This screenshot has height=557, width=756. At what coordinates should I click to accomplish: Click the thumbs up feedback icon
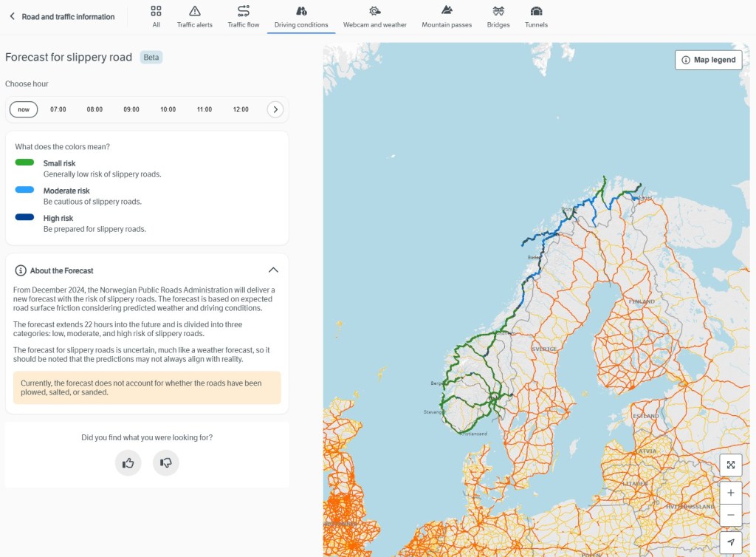pos(128,463)
